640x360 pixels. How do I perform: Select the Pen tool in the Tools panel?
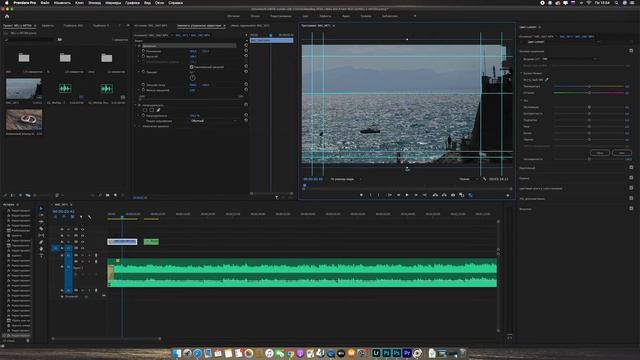tap(41, 242)
